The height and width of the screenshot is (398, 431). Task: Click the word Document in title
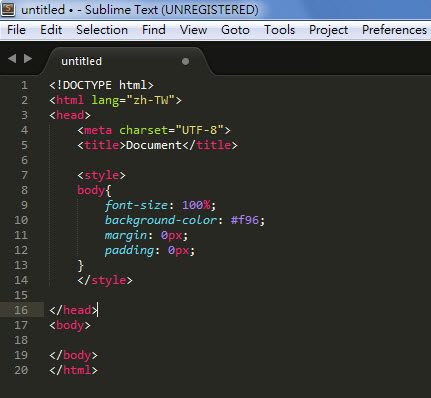pos(154,145)
